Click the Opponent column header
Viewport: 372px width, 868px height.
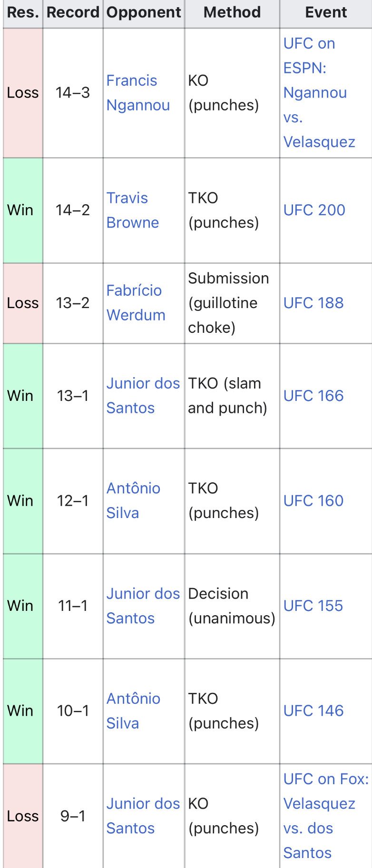click(x=144, y=12)
